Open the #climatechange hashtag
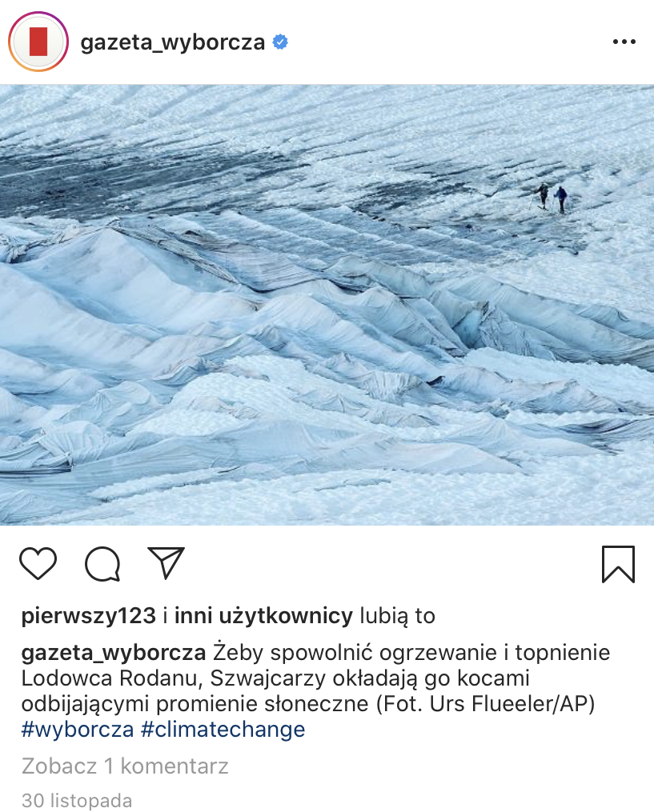This screenshot has width=654, height=812. click(223, 729)
